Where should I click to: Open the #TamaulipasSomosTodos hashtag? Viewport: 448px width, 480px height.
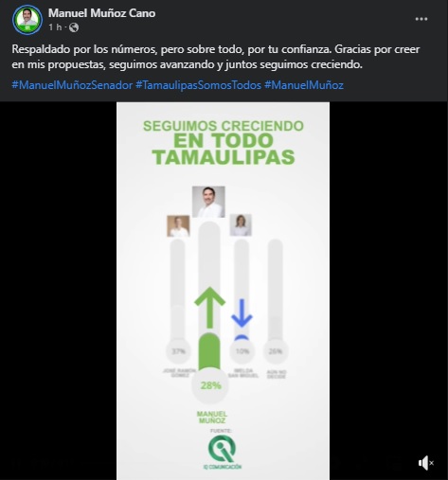[x=199, y=85]
